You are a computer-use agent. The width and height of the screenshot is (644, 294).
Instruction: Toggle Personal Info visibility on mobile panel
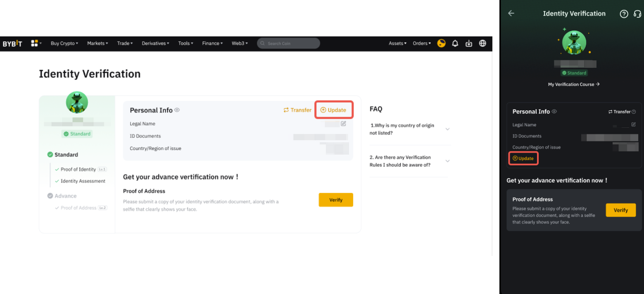pyautogui.click(x=554, y=111)
